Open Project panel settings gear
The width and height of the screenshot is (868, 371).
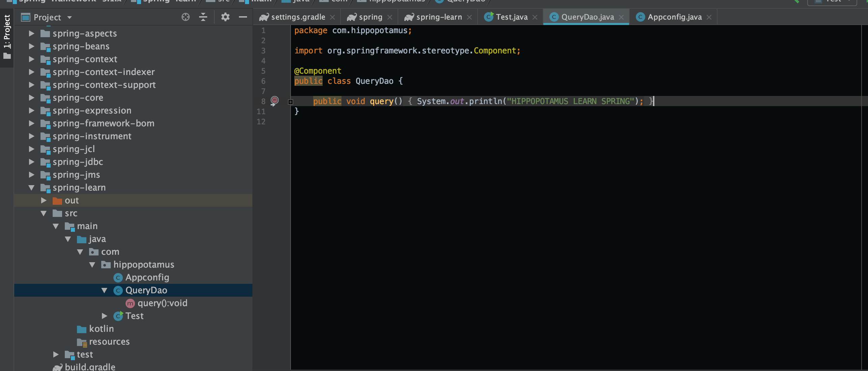pyautogui.click(x=225, y=17)
